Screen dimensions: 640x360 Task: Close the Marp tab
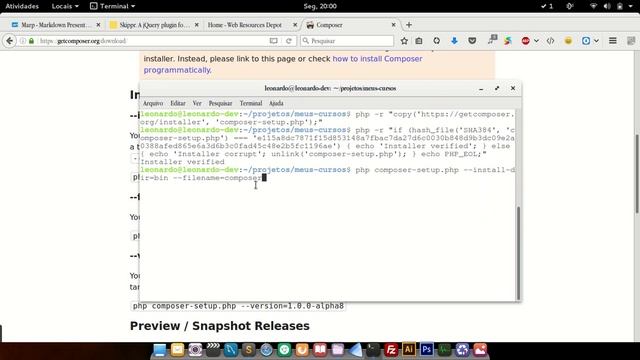point(98,25)
